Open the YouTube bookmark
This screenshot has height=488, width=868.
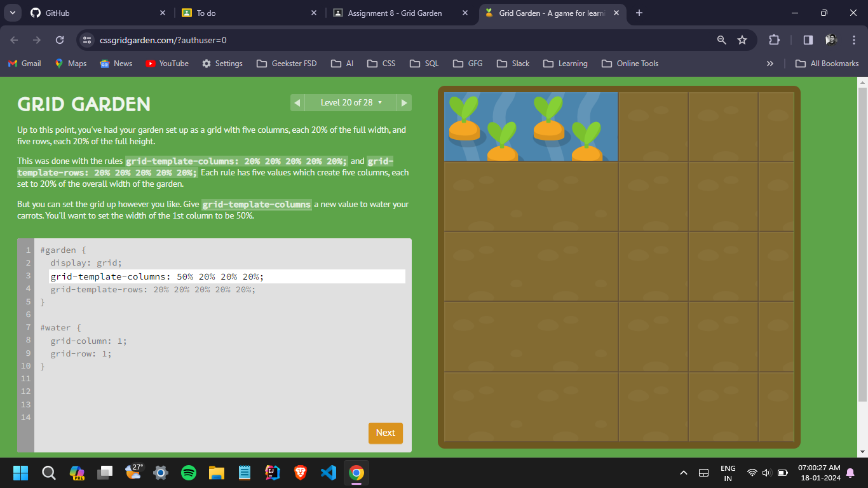(167, 64)
